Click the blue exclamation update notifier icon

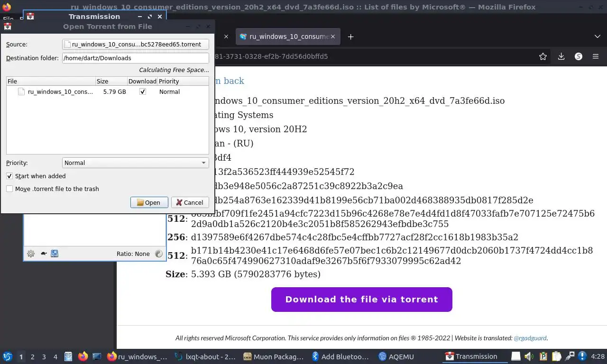[x=583, y=356]
